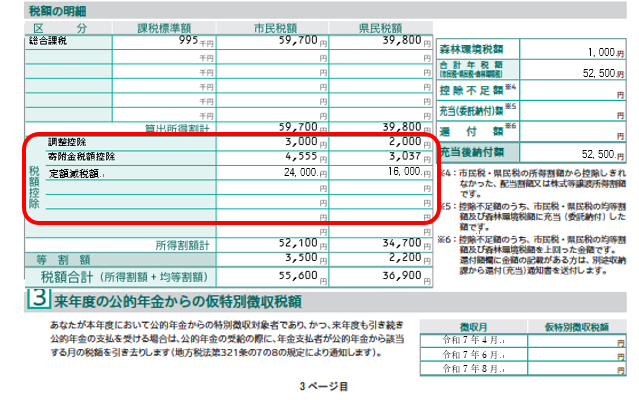The width and height of the screenshot is (639, 400).
Task: Select the 寄附金税額控除 row label
Action: (x=82, y=156)
